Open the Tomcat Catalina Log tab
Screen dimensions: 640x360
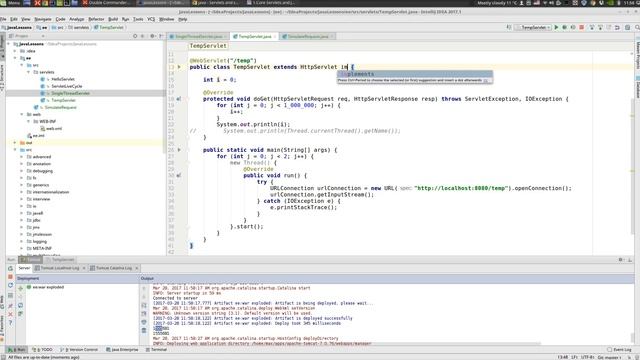tap(114, 268)
